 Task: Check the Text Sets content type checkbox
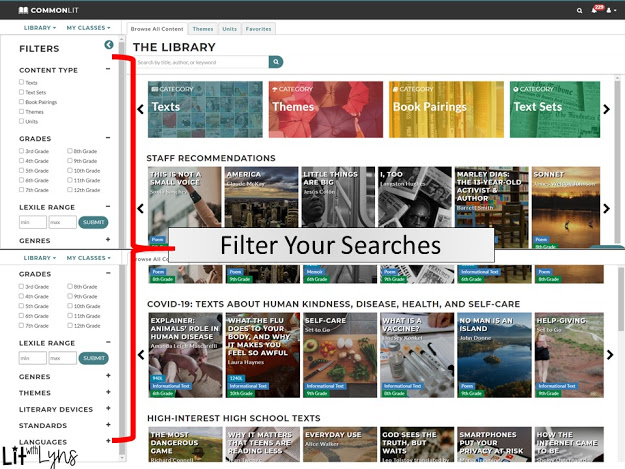click(x=22, y=92)
